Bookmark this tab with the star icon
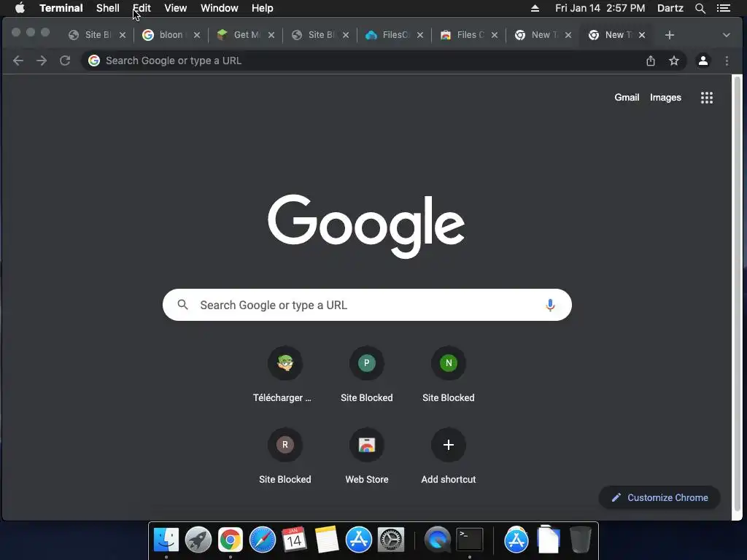The image size is (747, 560). click(x=673, y=61)
